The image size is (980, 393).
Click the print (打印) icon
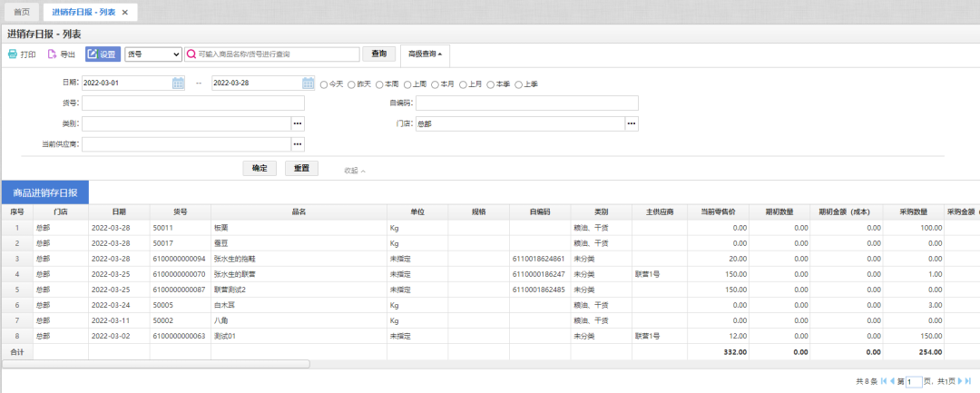13,54
